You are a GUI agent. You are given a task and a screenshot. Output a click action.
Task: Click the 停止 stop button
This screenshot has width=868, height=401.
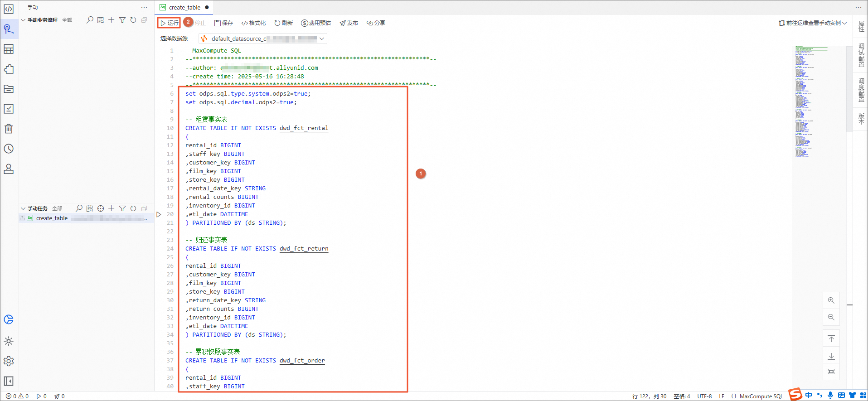(x=200, y=23)
